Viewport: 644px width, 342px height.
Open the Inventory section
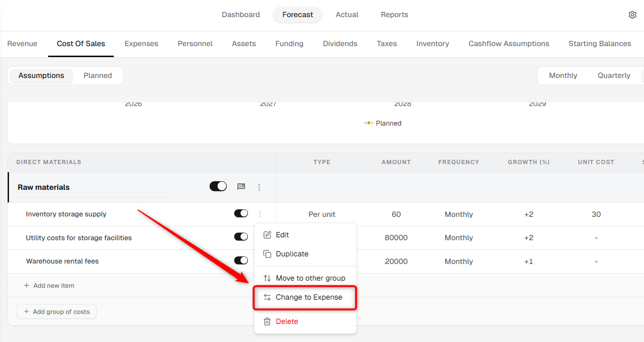pyautogui.click(x=433, y=44)
